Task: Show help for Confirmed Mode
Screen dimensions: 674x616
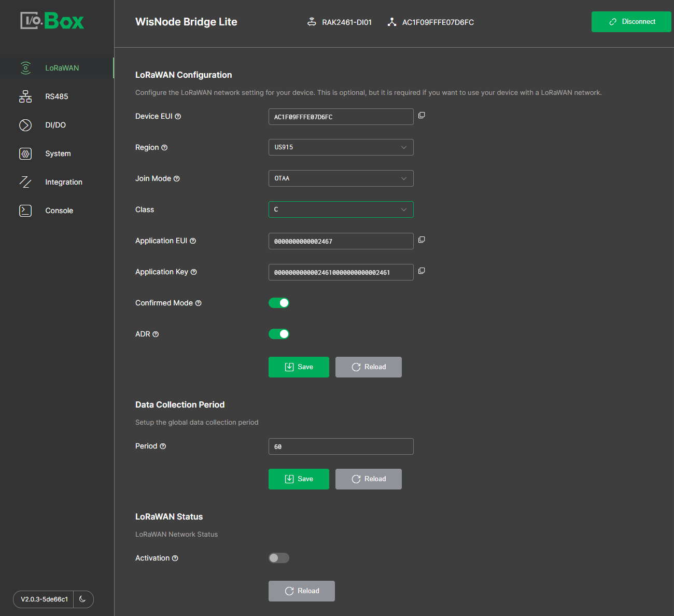Action: [x=198, y=303]
